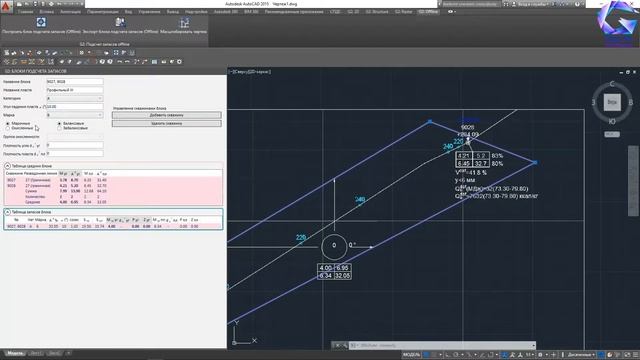Switch to the Вставка ribbon tab
Screen dimensions: 640x360
coord(47,12)
